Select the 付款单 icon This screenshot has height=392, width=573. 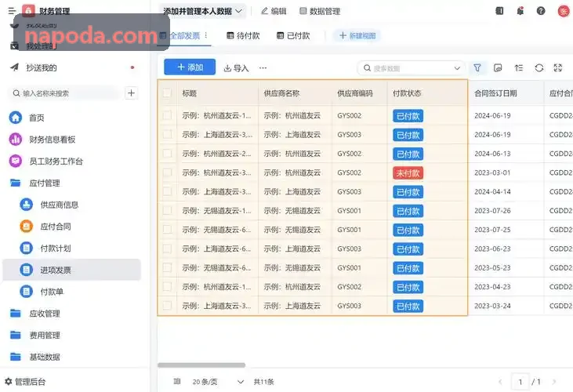pyautogui.click(x=27, y=292)
